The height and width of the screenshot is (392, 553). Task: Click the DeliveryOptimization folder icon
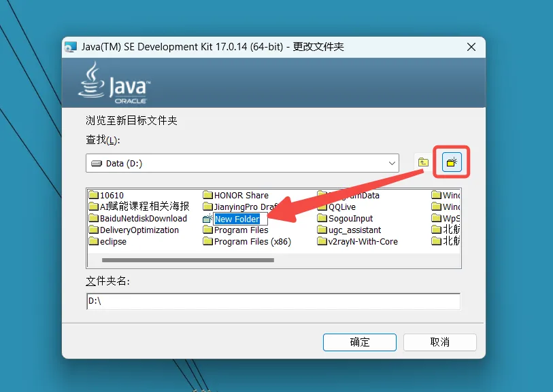tap(93, 230)
